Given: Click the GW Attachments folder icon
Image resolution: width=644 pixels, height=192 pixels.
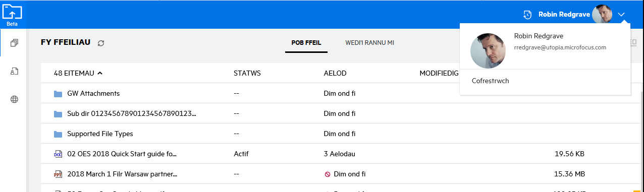Looking at the screenshot, I should [x=58, y=94].
